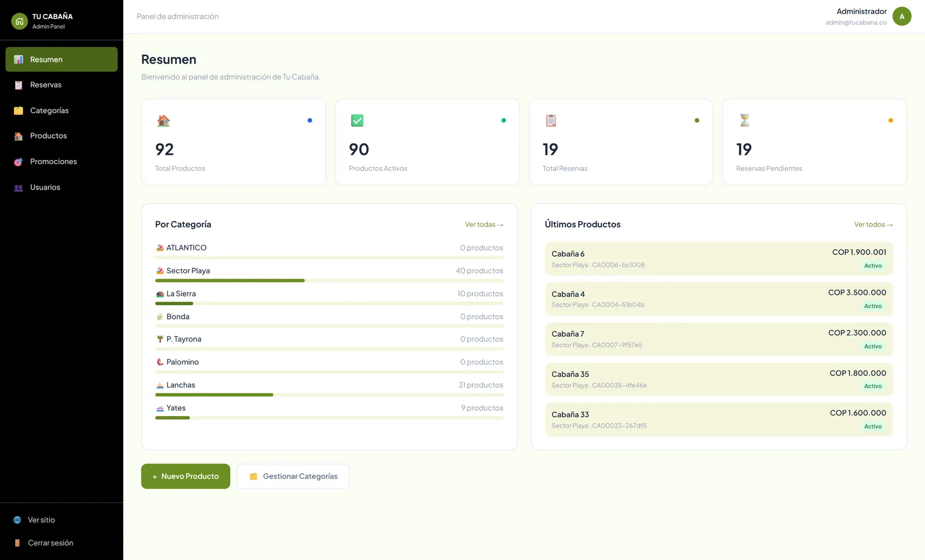Screen dimensions: 925x560
Task: Click the house icon on Total Productos card
Action: click(x=164, y=120)
